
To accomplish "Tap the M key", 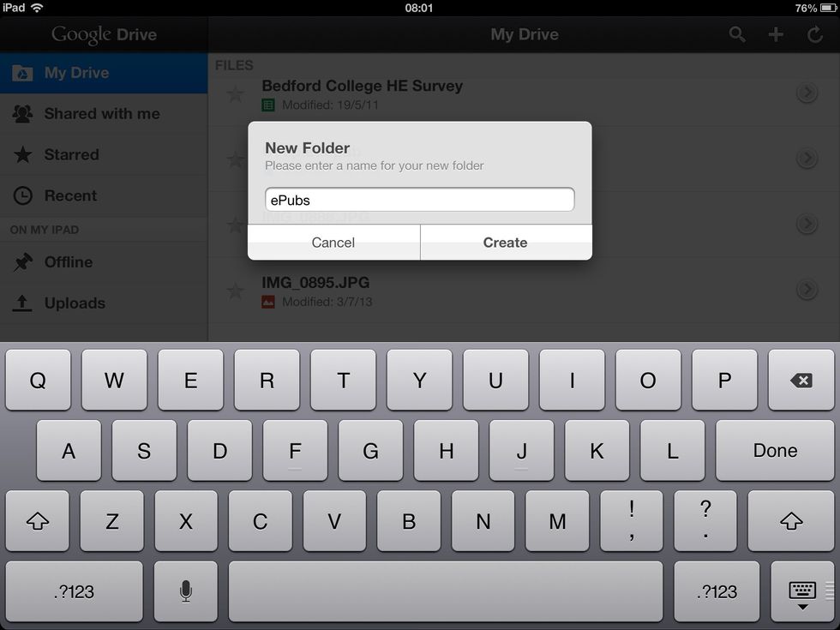I will 557,521.
